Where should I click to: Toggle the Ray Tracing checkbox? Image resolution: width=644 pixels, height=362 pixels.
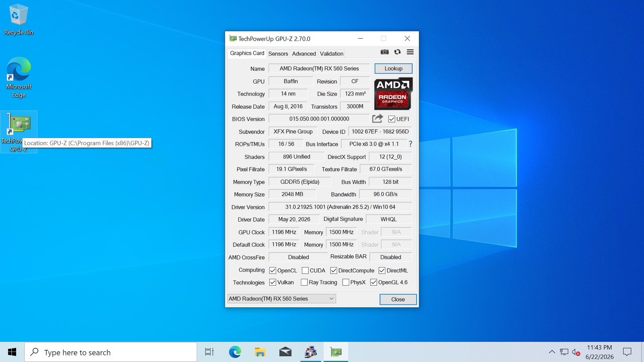coord(304,282)
